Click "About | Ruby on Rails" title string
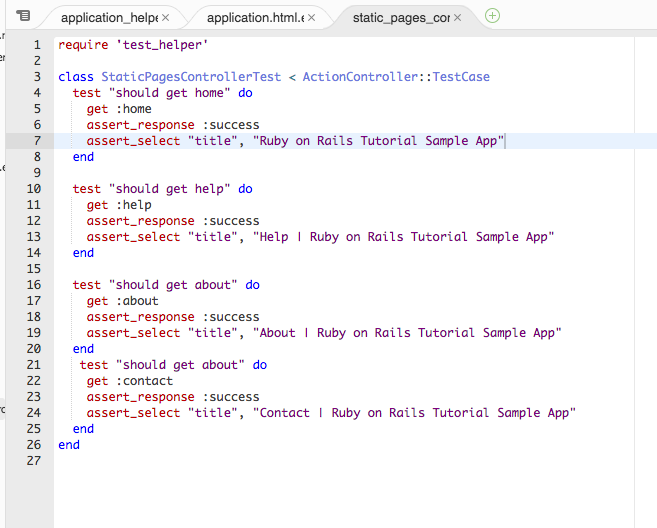The width and height of the screenshot is (657, 528). 407,333
